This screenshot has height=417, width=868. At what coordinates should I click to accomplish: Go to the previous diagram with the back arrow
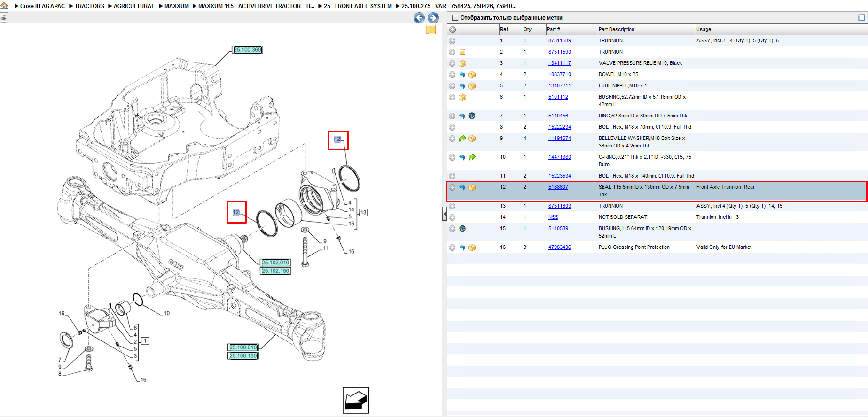[x=419, y=18]
